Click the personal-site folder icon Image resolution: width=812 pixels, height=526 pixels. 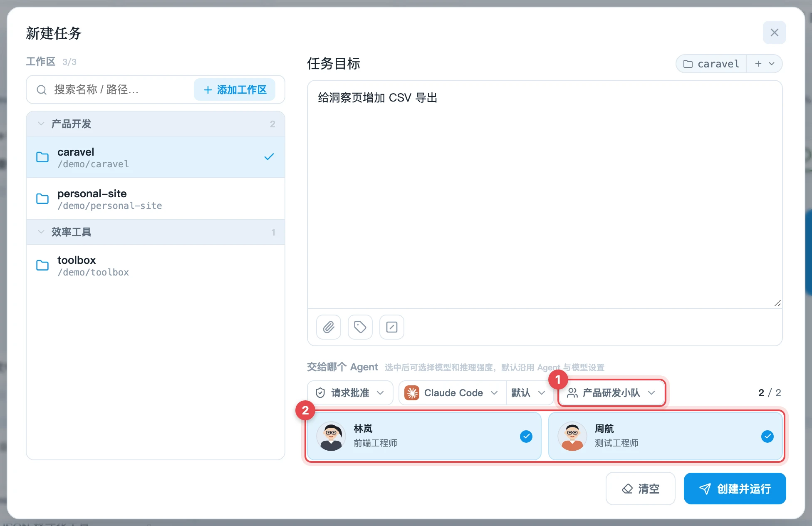pos(42,199)
